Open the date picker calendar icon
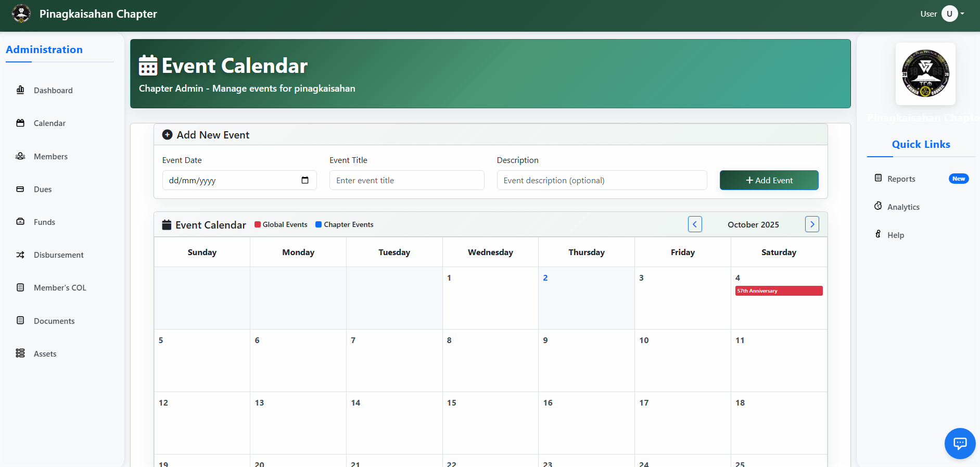The image size is (980, 467). point(305,180)
